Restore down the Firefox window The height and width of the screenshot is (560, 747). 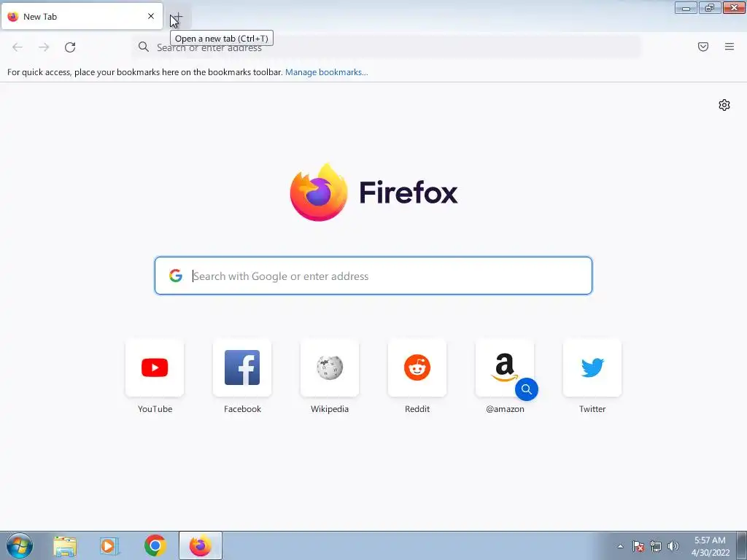point(710,8)
